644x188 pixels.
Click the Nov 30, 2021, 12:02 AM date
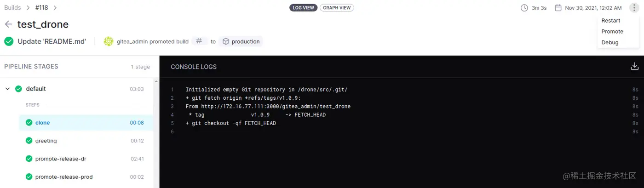click(593, 8)
